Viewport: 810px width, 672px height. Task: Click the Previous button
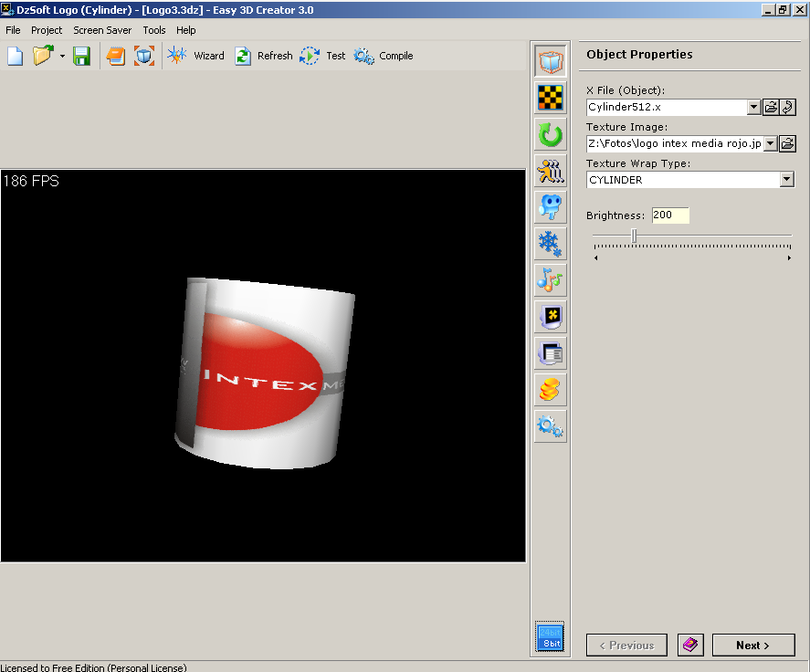point(626,646)
